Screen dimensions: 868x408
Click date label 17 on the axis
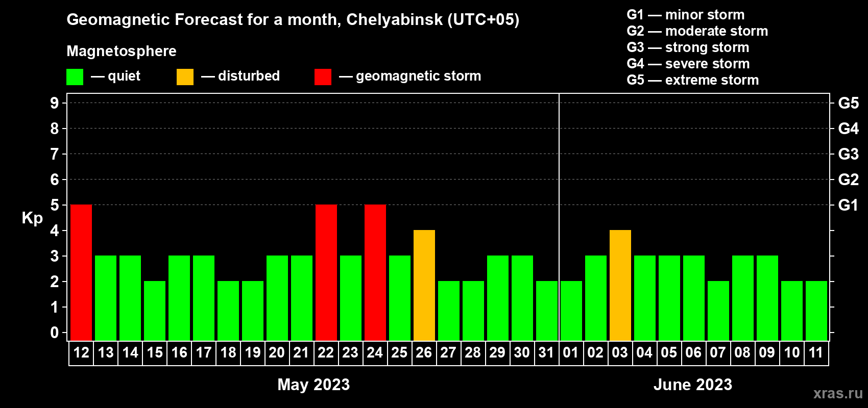coord(204,352)
